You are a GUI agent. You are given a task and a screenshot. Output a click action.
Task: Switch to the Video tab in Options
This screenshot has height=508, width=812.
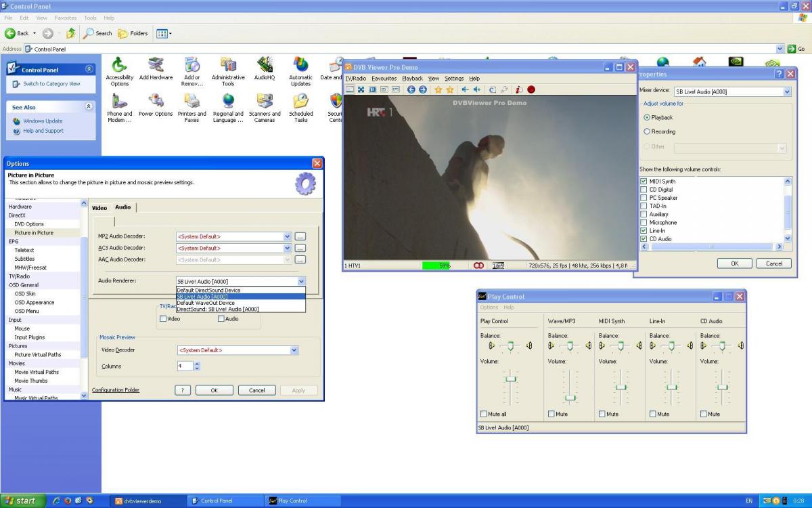(99, 207)
